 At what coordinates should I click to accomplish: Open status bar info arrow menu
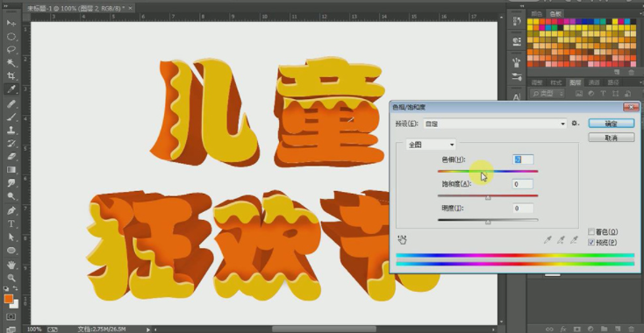point(148,329)
